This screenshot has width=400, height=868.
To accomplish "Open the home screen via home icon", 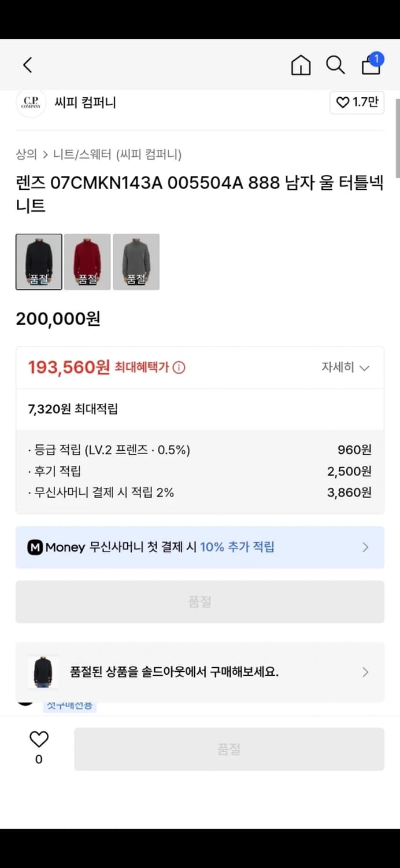I will [301, 65].
